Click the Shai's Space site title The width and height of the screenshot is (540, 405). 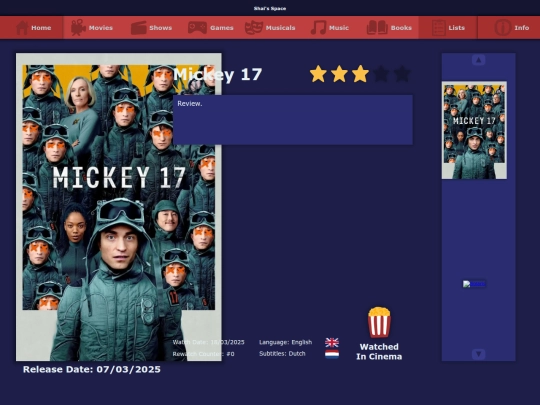pyautogui.click(x=270, y=8)
